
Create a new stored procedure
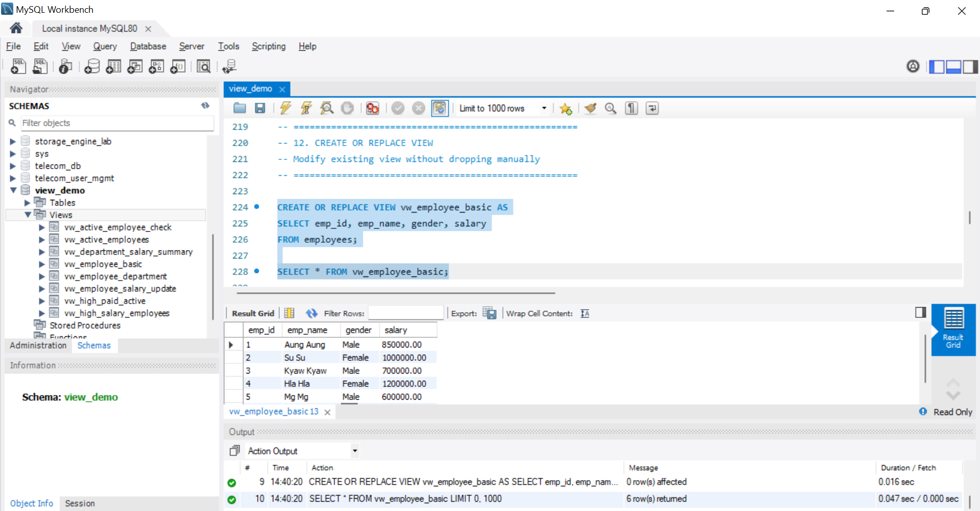pos(156,66)
